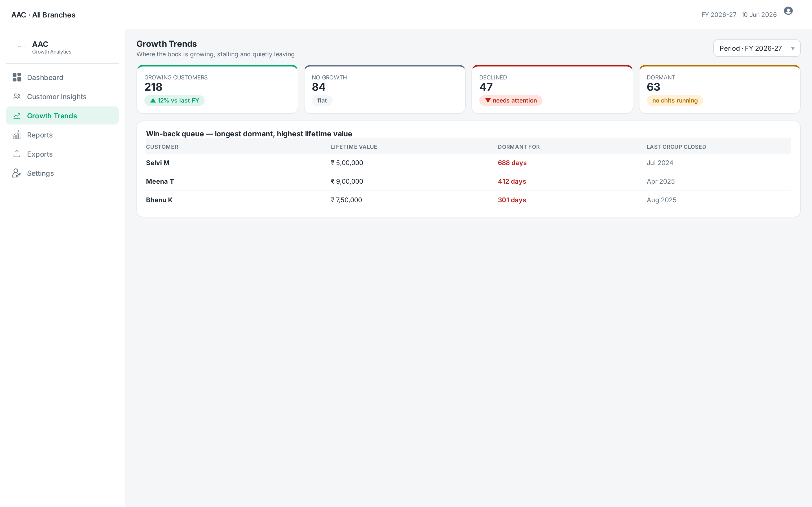Click the Period dropdown arrow
812x507 pixels.
tap(793, 49)
